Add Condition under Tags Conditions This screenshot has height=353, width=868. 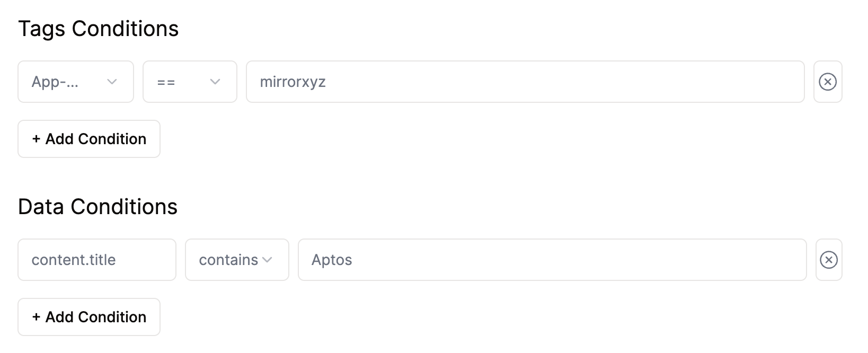point(89,139)
